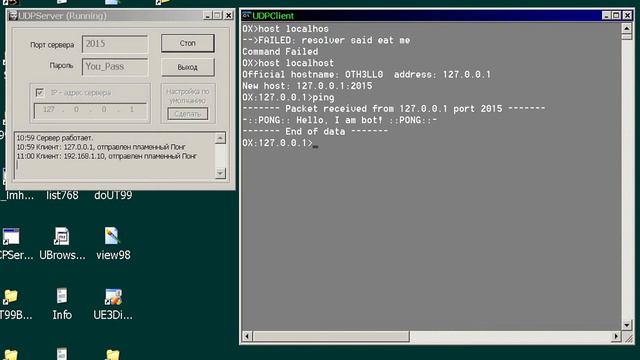Click the UDPServer log up arrow
This screenshot has height=360, width=640.
(220, 138)
